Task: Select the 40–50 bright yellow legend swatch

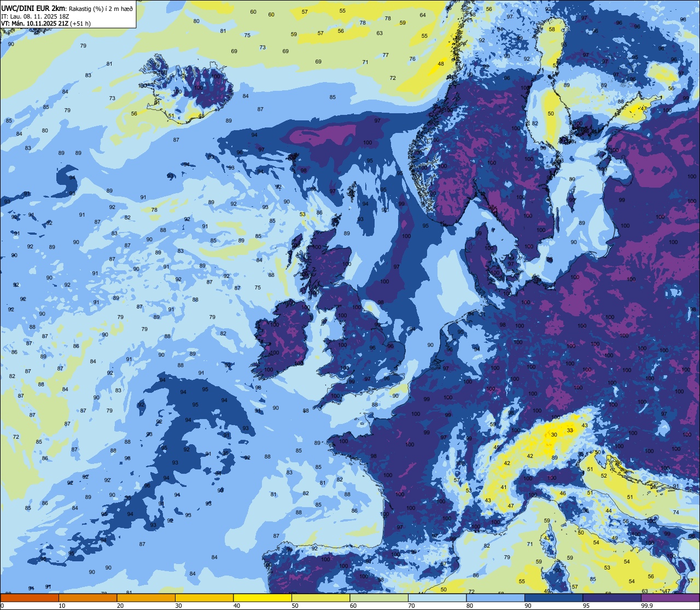Action: (x=262, y=597)
